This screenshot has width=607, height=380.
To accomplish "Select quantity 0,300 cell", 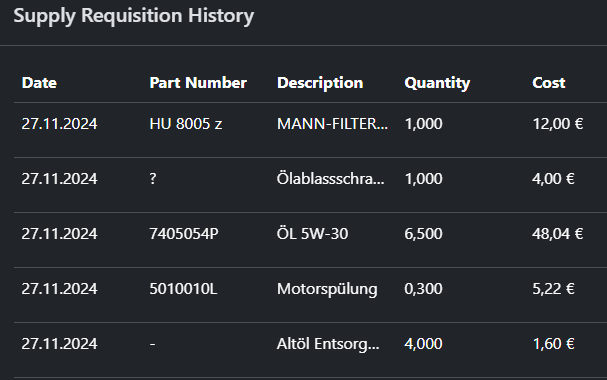I will point(423,289).
